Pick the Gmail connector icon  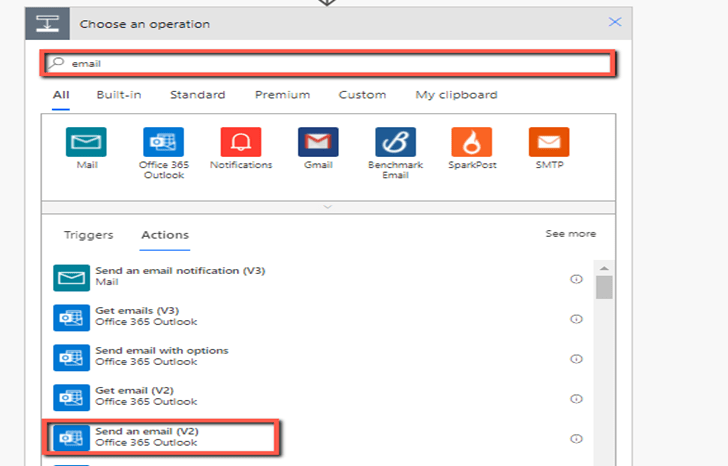click(318, 142)
